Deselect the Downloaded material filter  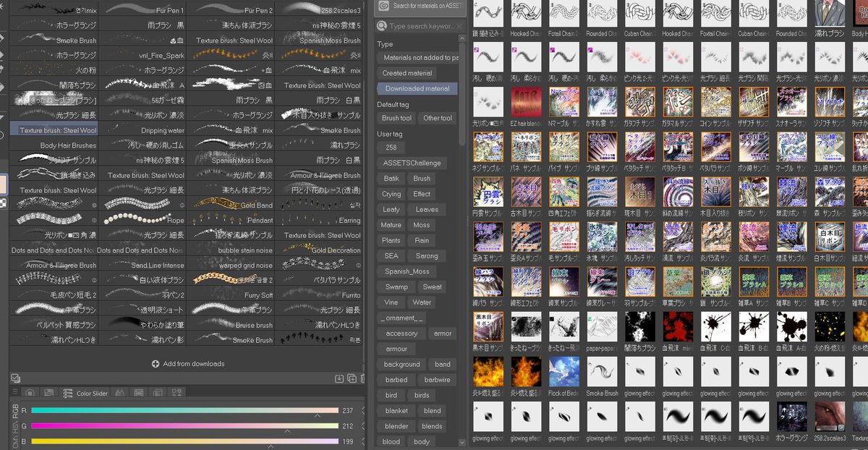[x=417, y=89]
